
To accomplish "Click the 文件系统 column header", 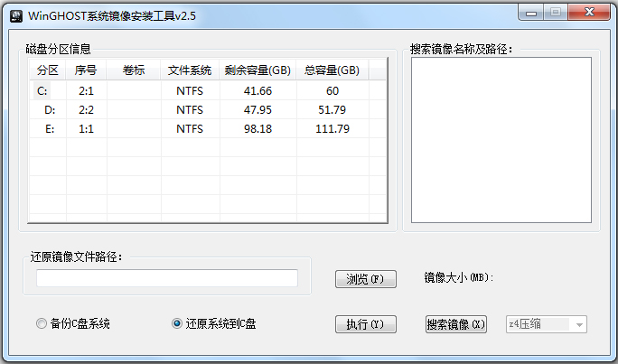I will point(190,70).
